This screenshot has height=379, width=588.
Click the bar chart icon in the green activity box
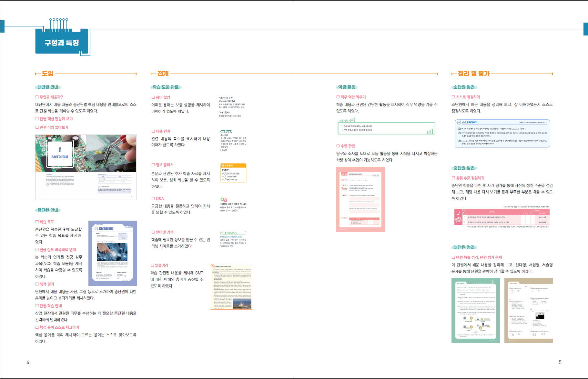coord(430,131)
